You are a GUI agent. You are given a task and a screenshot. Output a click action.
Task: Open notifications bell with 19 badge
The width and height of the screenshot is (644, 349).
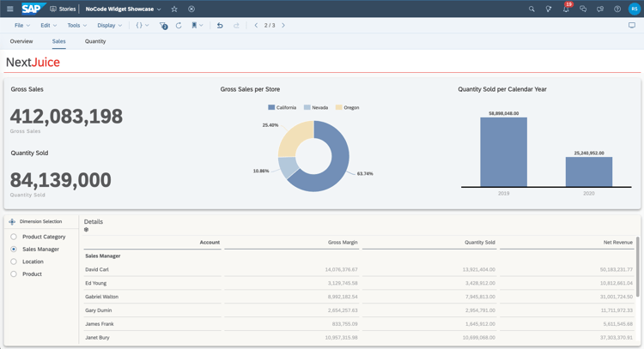click(x=567, y=9)
